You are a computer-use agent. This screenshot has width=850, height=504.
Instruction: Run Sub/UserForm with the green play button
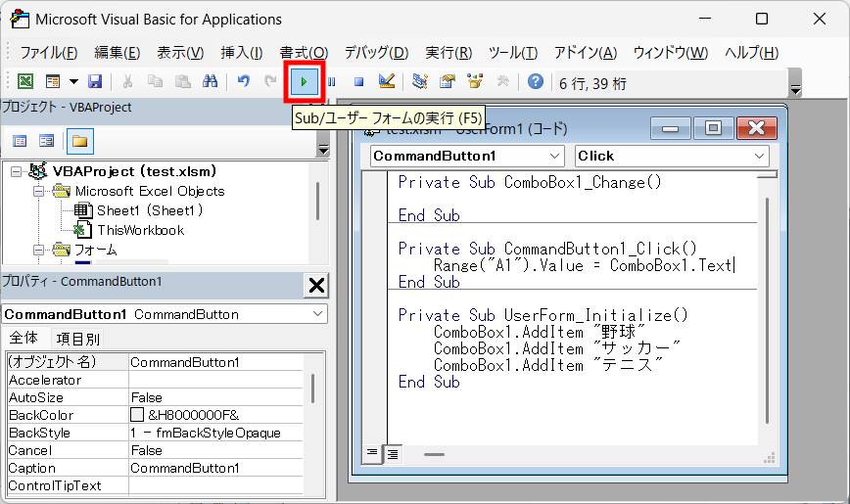(304, 82)
